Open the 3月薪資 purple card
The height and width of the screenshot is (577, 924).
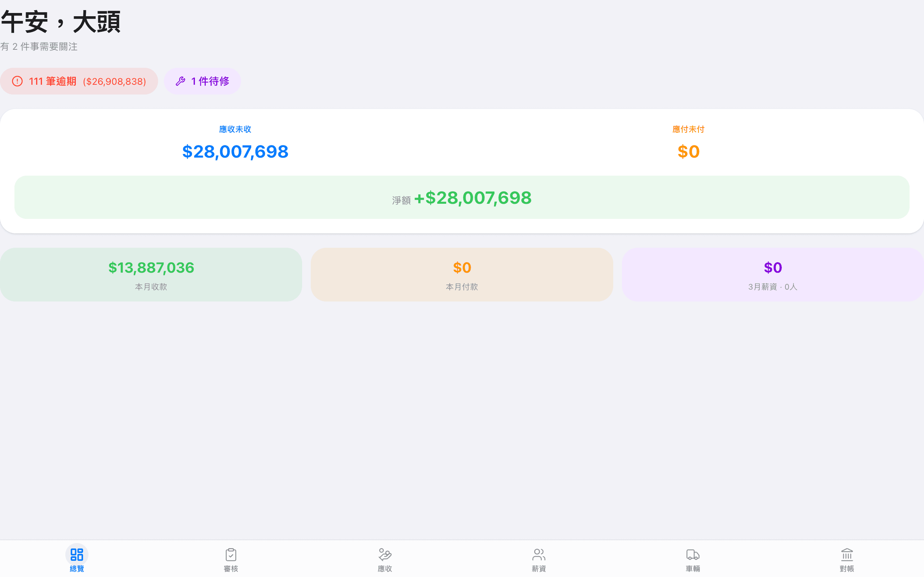pyautogui.click(x=772, y=275)
